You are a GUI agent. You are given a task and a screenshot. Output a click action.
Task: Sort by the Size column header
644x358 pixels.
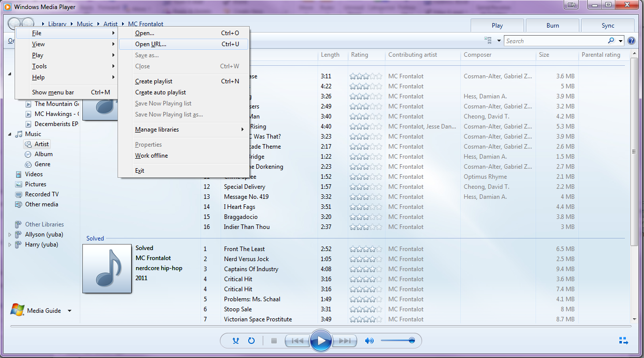tap(557, 55)
